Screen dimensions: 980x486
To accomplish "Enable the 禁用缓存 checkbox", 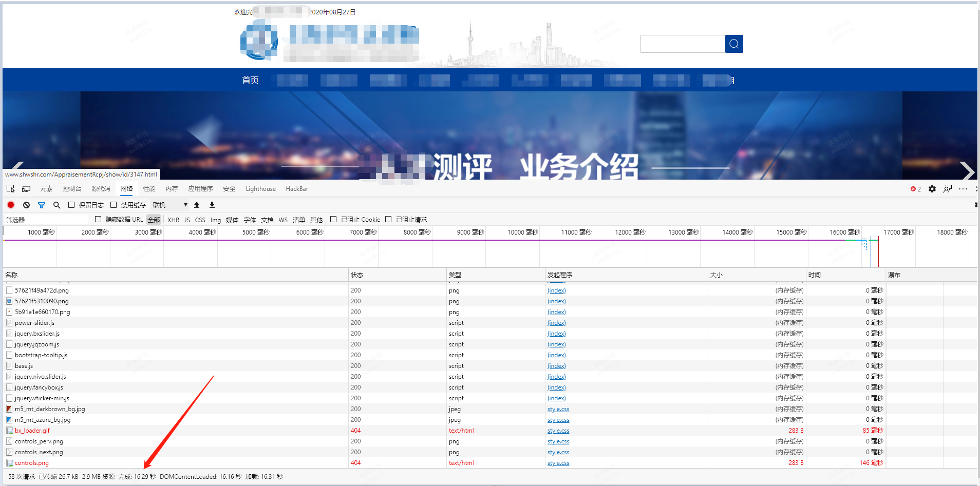I will (x=114, y=205).
